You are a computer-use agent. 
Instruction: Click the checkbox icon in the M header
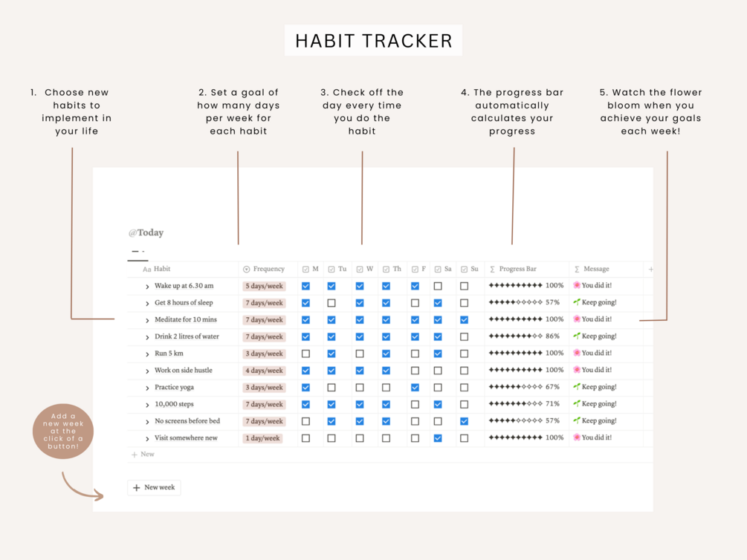(305, 270)
